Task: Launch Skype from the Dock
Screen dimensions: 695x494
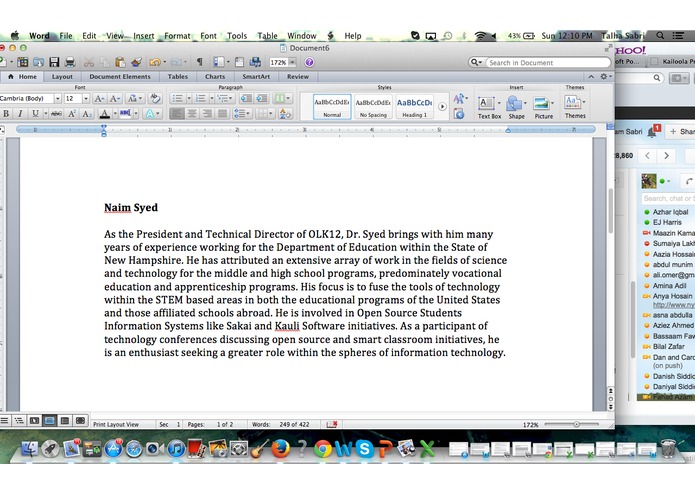Action: (364, 448)
